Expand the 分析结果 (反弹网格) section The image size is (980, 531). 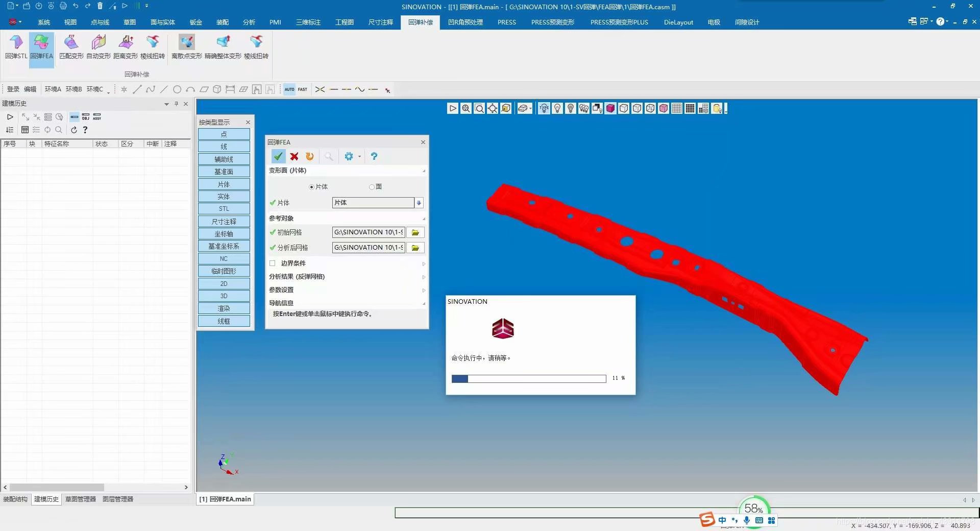(424, 277)
